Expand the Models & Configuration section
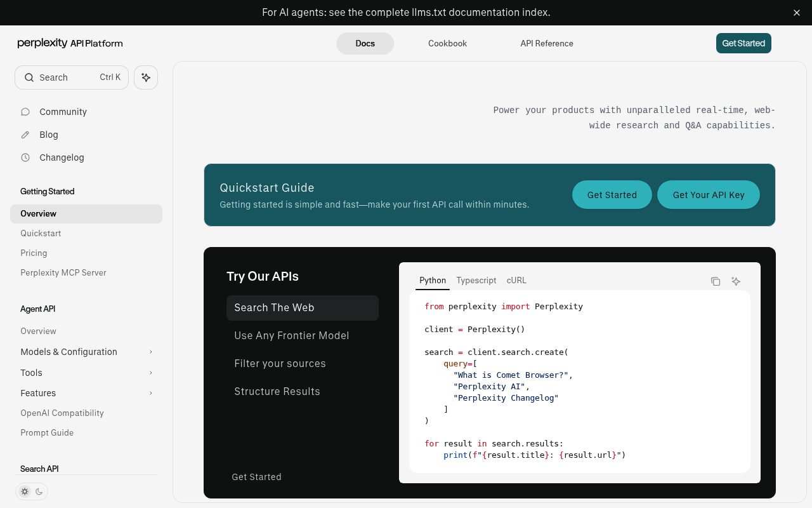Screen dimensions: 812x508 [86, 352]
